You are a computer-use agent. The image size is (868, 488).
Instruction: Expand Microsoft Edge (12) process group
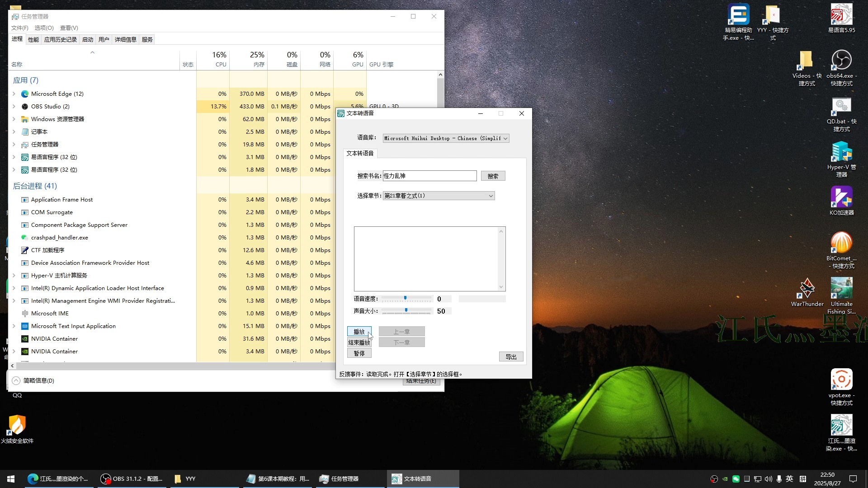tap(14, 94)
